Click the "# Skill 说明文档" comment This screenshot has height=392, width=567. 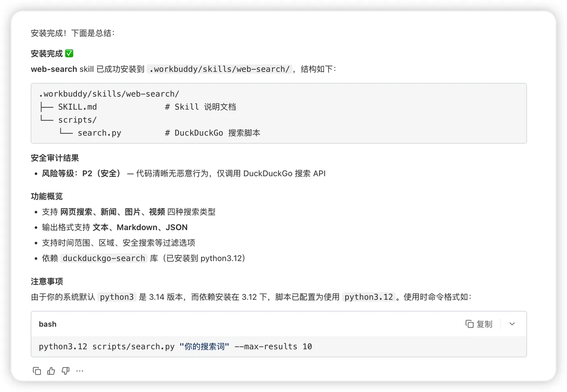pos(200,107)
